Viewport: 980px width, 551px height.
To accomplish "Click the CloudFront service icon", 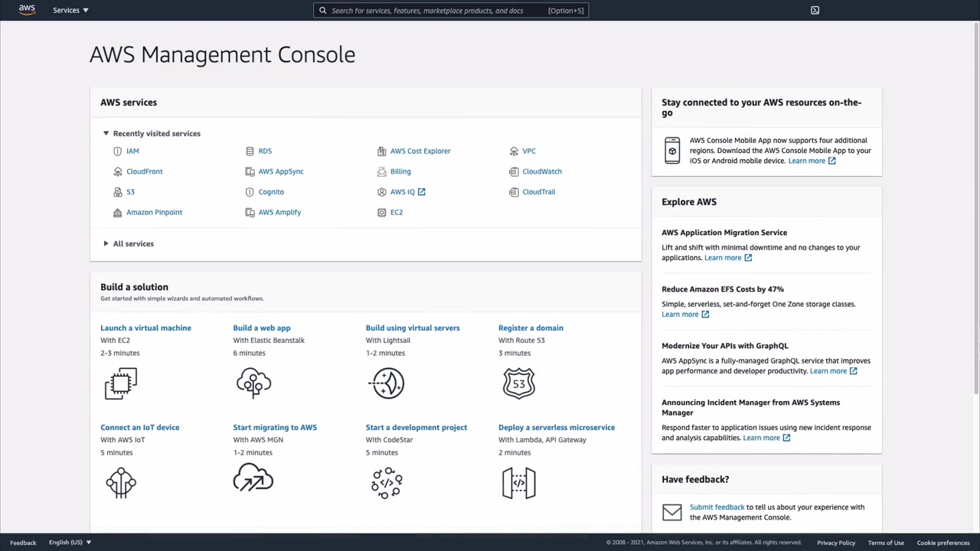I will click(117, 171).
